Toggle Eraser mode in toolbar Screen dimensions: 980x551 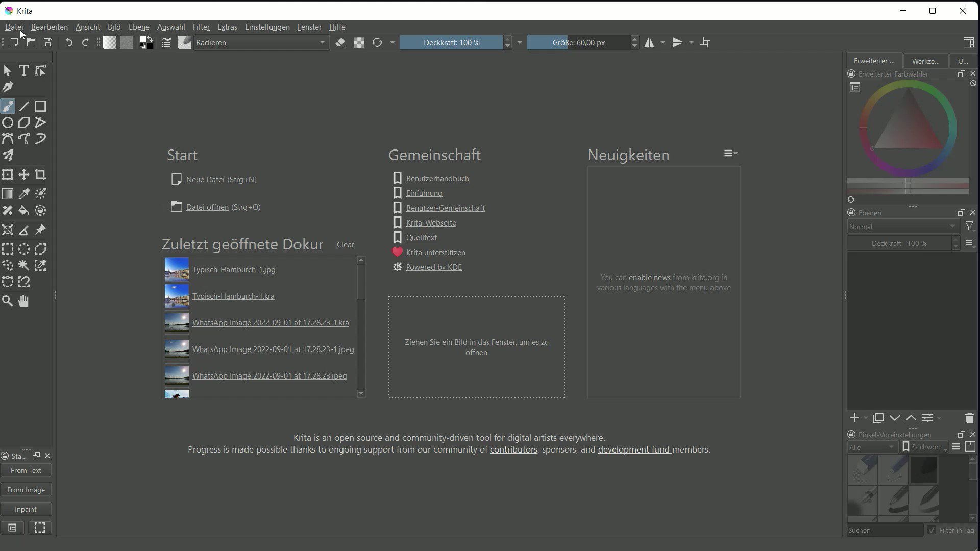340,43
